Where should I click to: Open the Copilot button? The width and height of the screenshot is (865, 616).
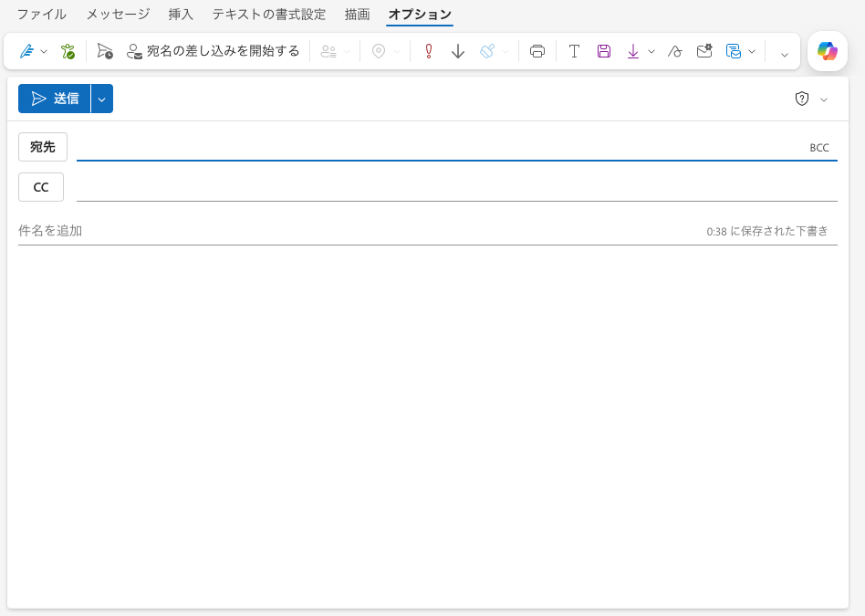tap(828, 51)
